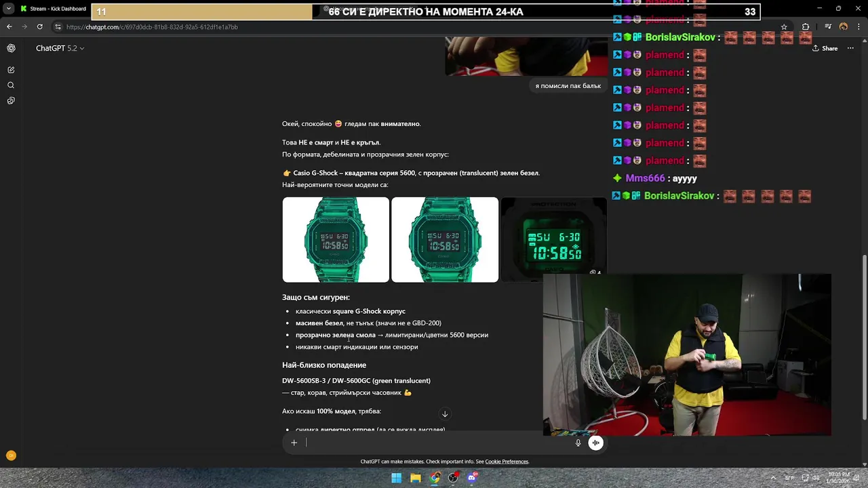Screen dimensions: 868x488
Task: Bookmark this page with the star icon
Action: point(784,27)
